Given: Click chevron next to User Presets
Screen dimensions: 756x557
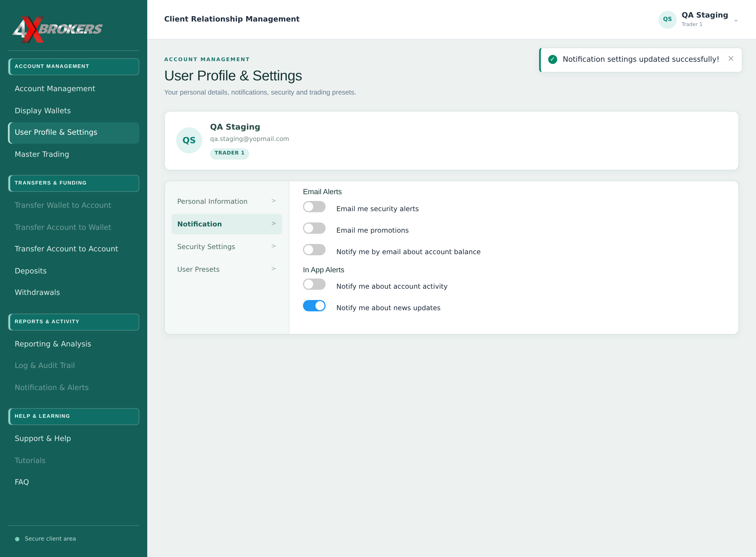Looking at the screenshot, I should (274, 269).
